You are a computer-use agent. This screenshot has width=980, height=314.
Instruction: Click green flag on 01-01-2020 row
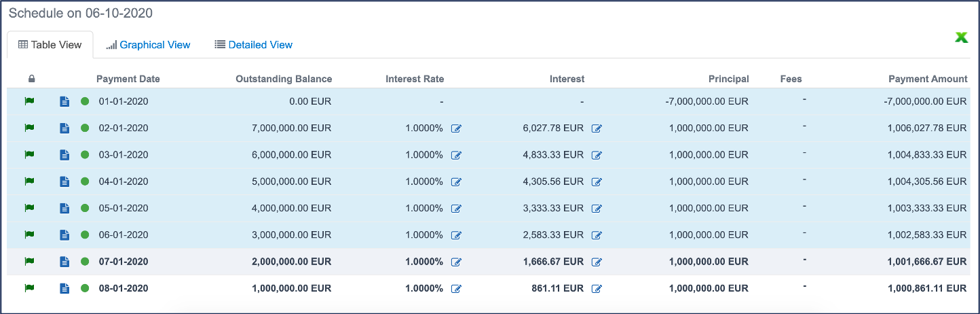(29, 101)
